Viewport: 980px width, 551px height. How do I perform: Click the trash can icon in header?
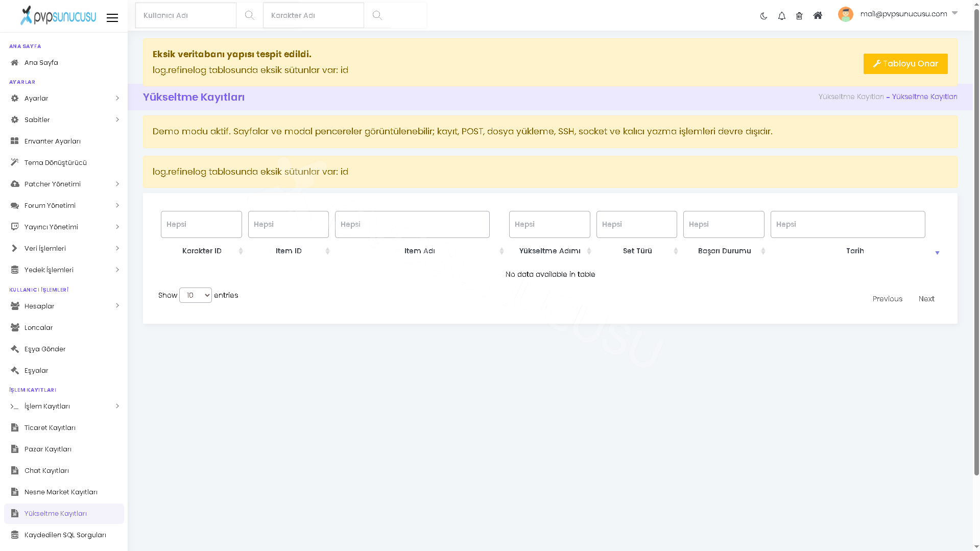pyautogui.click(x=799, y=16)
